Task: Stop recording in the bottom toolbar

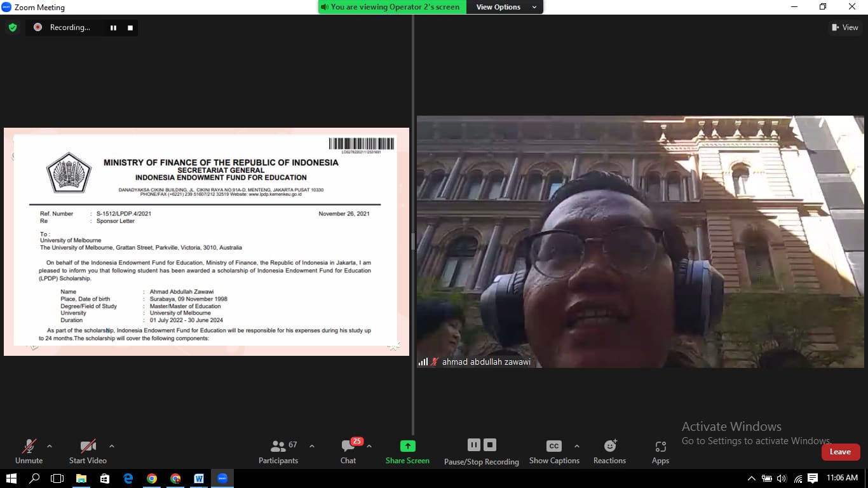Action: 489,445
